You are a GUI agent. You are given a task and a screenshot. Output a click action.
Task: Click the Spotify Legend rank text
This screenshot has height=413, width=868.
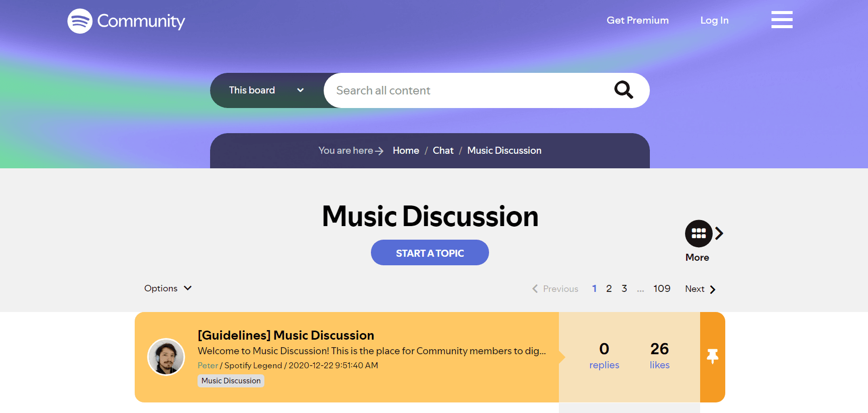253,365
